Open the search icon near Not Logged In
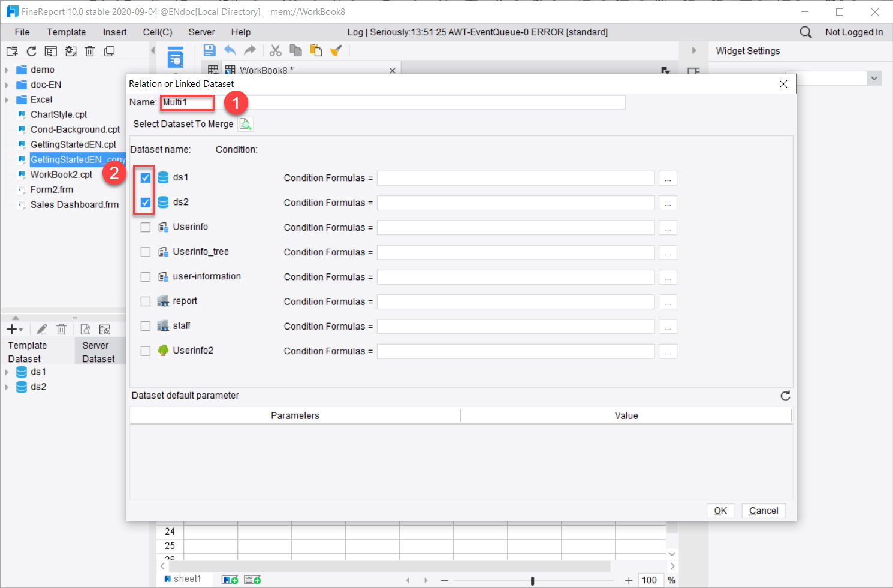 [x=805, y=32]
